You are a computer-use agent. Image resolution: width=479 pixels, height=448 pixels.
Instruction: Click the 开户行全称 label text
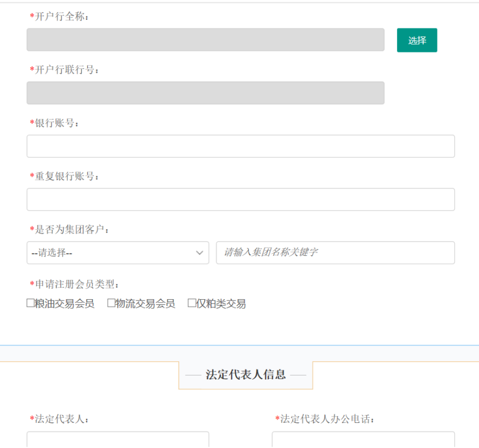tap(62, 17)
